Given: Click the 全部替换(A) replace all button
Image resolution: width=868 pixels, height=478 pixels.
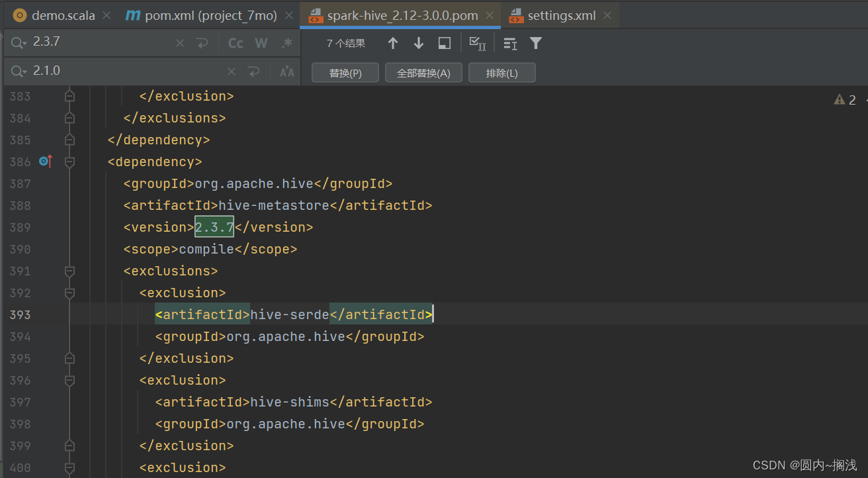Looking at the screenshot, I should tap(423, 73).
